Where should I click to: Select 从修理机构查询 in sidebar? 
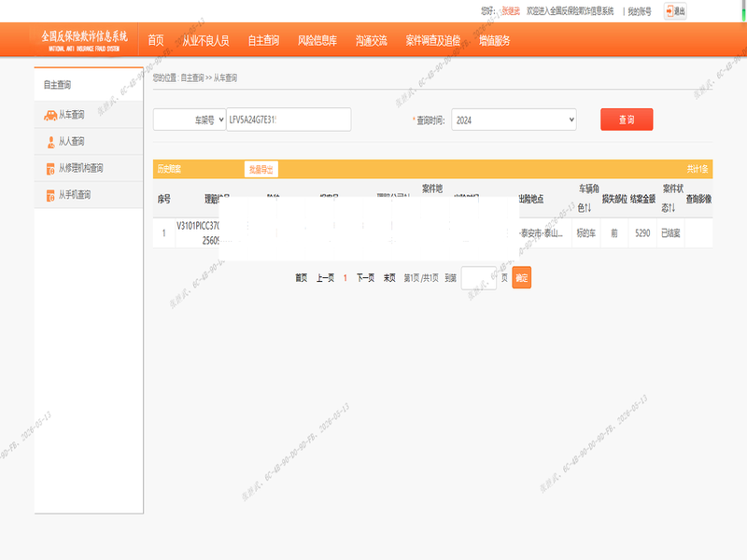(89, 168)
